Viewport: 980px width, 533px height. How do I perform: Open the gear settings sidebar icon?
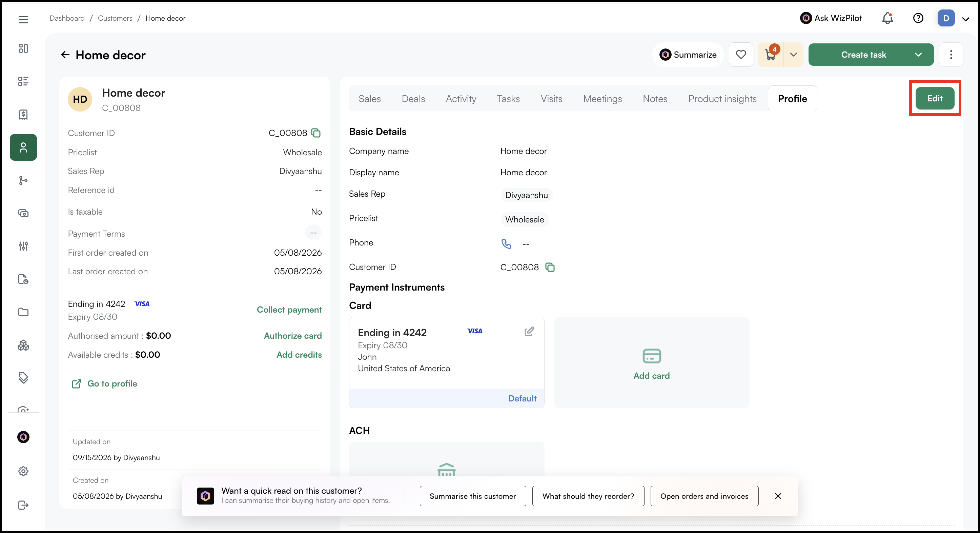click(x=23, y=471)
